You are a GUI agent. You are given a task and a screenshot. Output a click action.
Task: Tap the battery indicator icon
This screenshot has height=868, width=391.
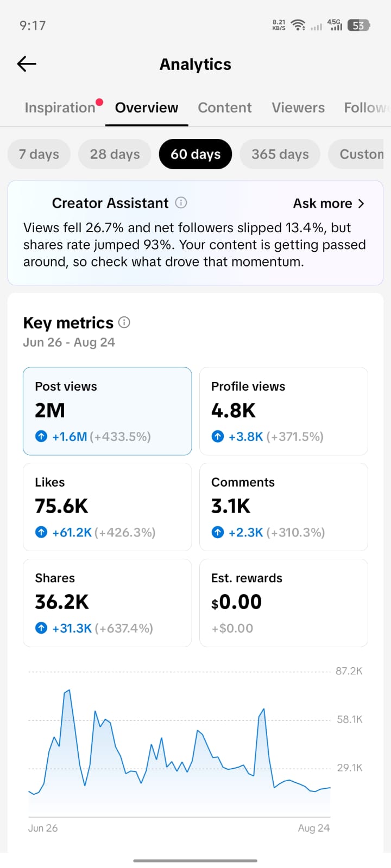pyautogui.click(x=358, y=25)
